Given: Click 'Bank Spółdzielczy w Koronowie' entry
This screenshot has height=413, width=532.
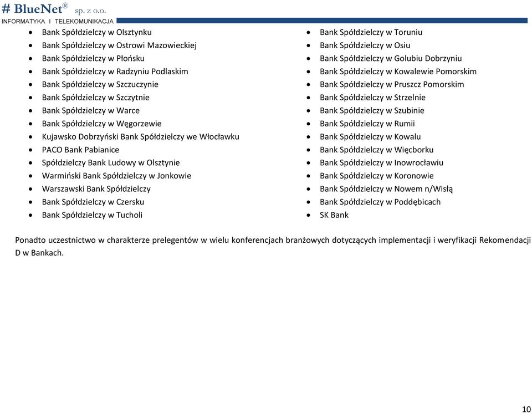Looking at the screenshot, I should point(376,176).
